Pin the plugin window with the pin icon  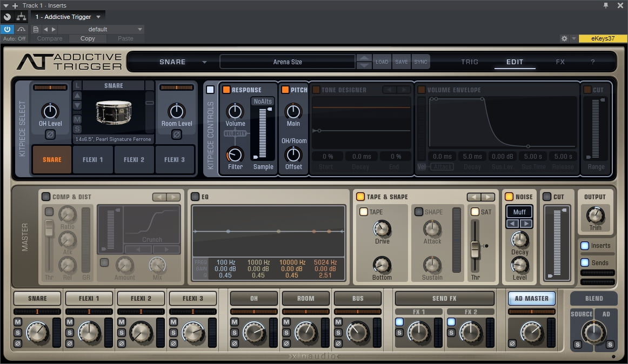(x=605, y=5)
